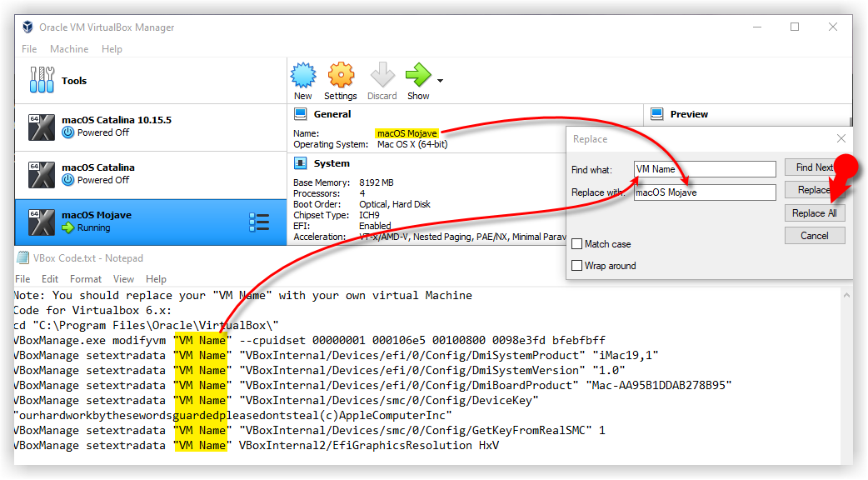Open Notepad Edit menu
The width and height of the screenshot is (868, 480).
point(50,279)
